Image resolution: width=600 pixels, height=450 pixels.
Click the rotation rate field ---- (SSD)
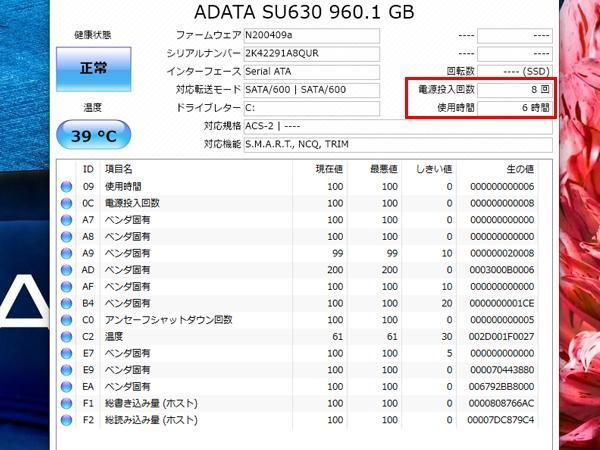515,72
